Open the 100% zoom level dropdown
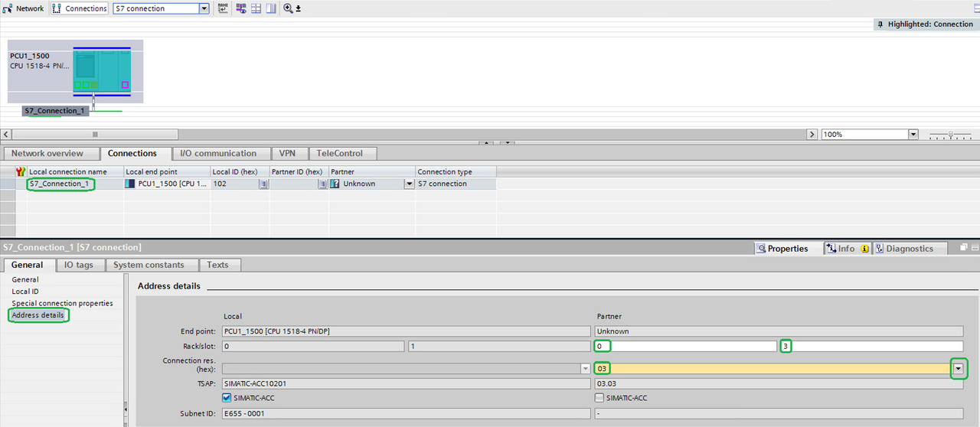Image resolution: width=980 pixels, height=427 pixels. (x=913, y=134)
